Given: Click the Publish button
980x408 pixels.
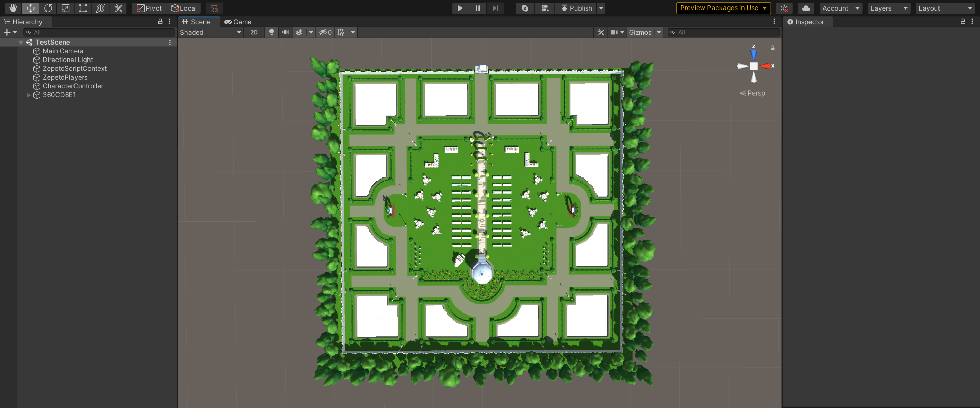Looking at the screenshot, I should coord(576,8).
